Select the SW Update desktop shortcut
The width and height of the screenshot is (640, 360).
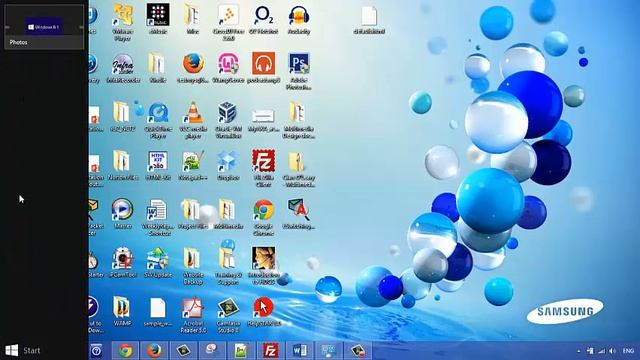(x=158, y=263)
